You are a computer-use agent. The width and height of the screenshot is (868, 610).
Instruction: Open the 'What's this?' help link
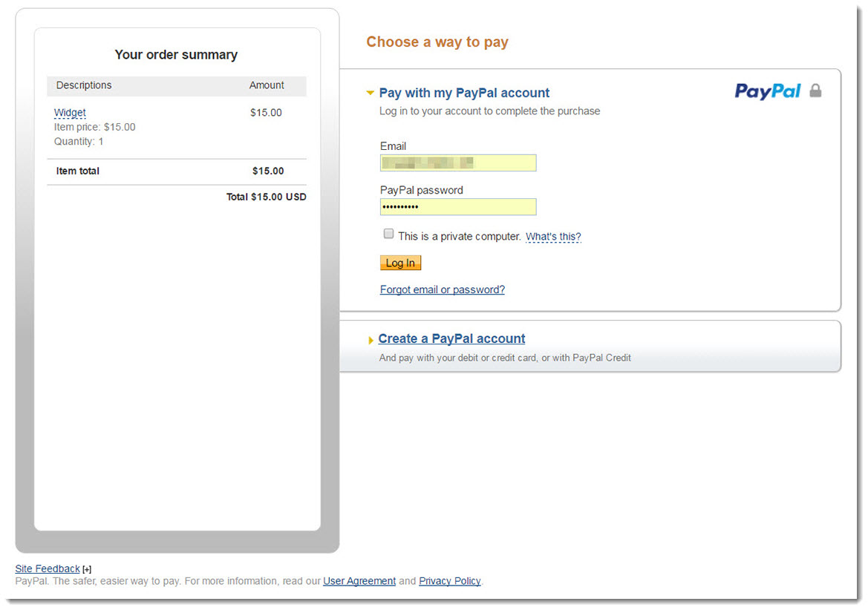[553, 236]
